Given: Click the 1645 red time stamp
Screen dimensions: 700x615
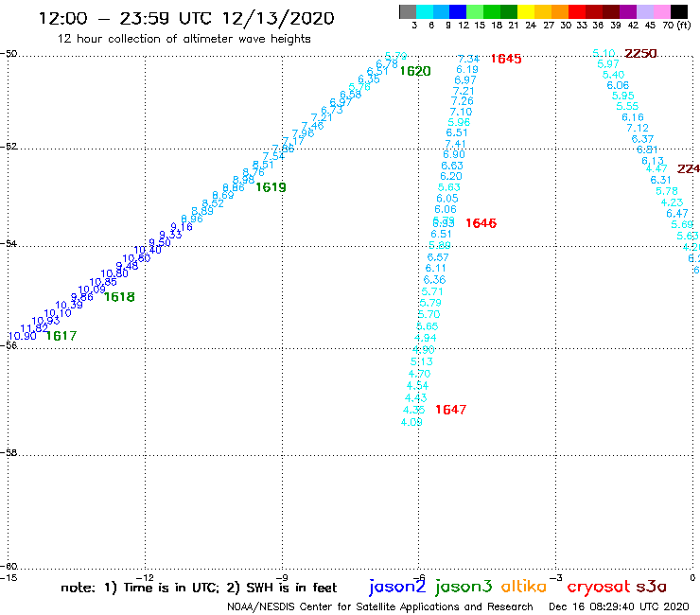Looking at the screenshot, I should (506, 59).
